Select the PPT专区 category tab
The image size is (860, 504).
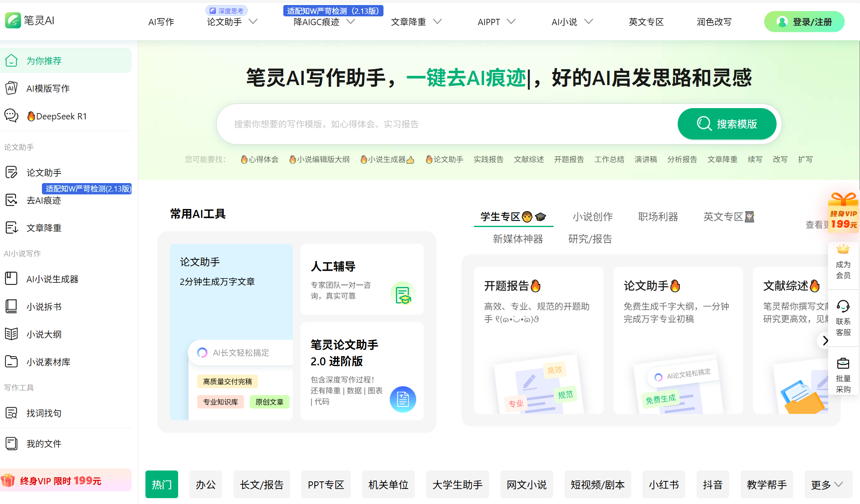(326, 484)
